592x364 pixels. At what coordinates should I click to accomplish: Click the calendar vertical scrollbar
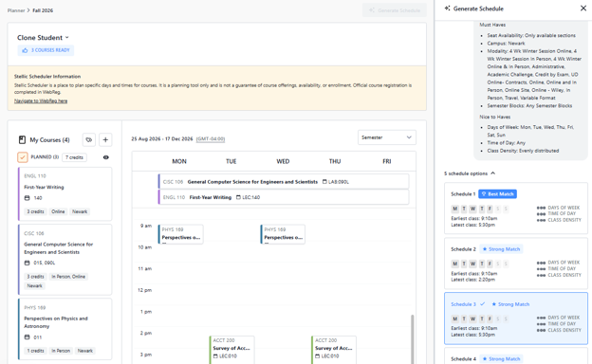point(413,338)
